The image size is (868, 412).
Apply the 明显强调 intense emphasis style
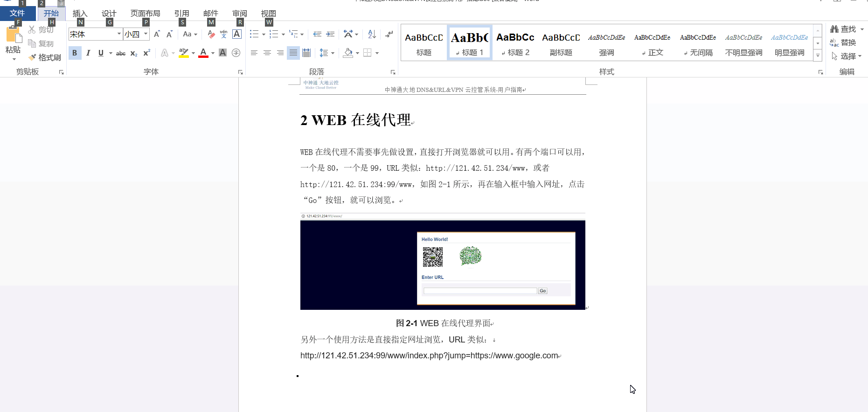(790, 43)
